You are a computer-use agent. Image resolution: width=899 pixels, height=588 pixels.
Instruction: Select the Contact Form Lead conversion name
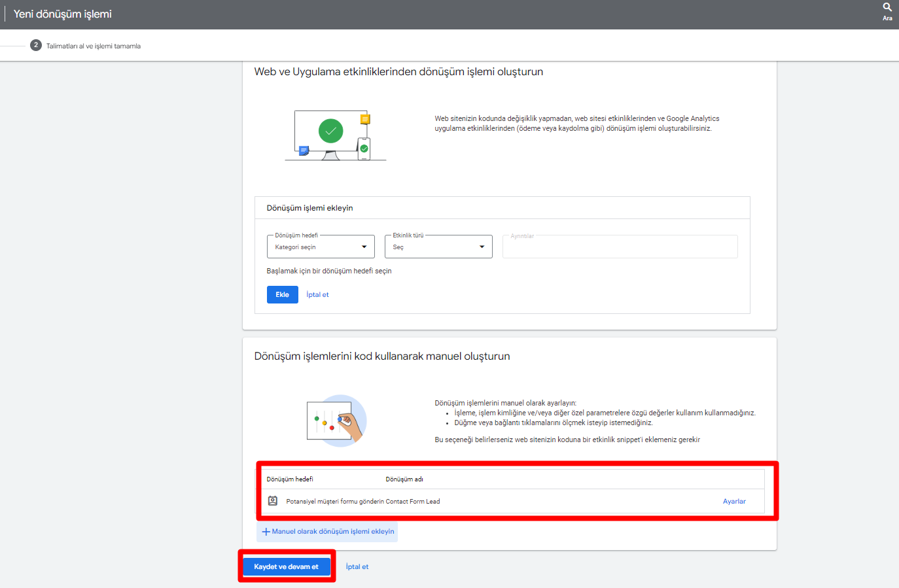pos(413,502)
